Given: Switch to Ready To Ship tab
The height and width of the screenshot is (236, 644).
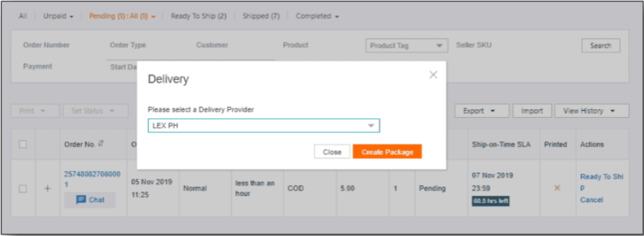Looking at the screenshot, I should point(198,16).
